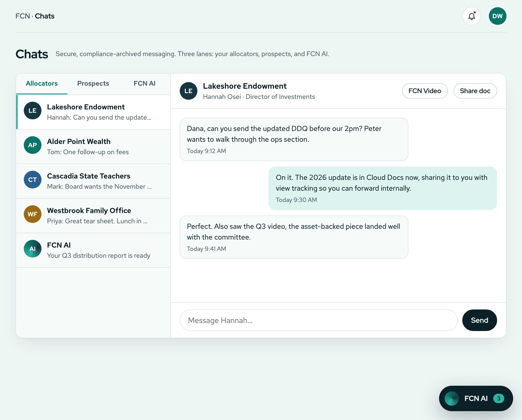
Task: Open the FCN AI distribution report chat
Action: [x=93, y=250]
